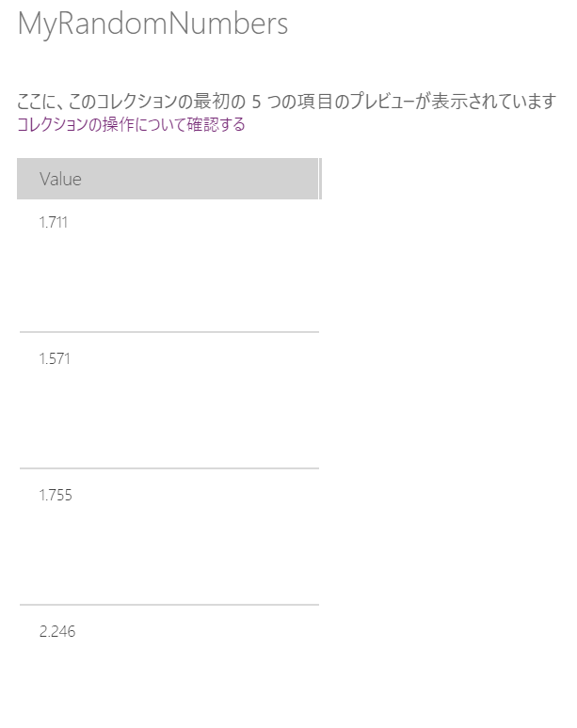The height and width of the screenshot is (728, 577).
Task: Select the 1.571 value in second row
Action: 55,359
